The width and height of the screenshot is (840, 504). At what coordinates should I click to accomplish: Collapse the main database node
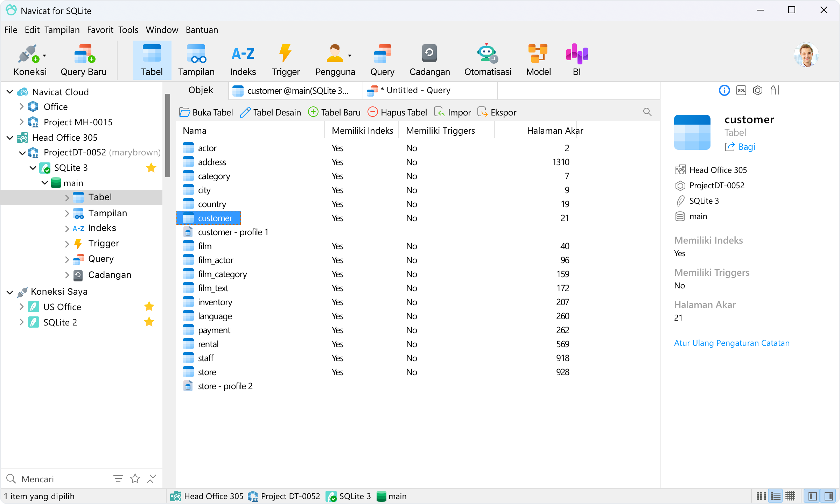pyautogui.click(x=45, y=183)
